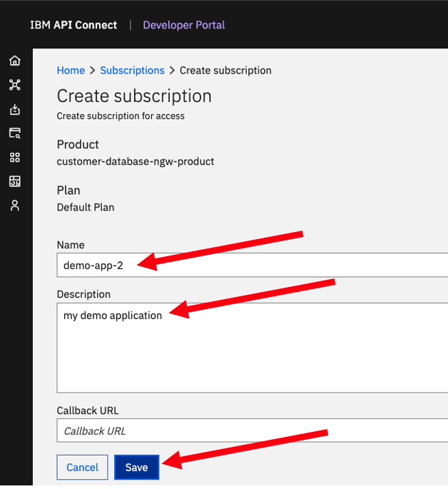Click the Create subscription page heading
Image resolution: width=448 pixels, height=489 pixels.
point(134,96)
